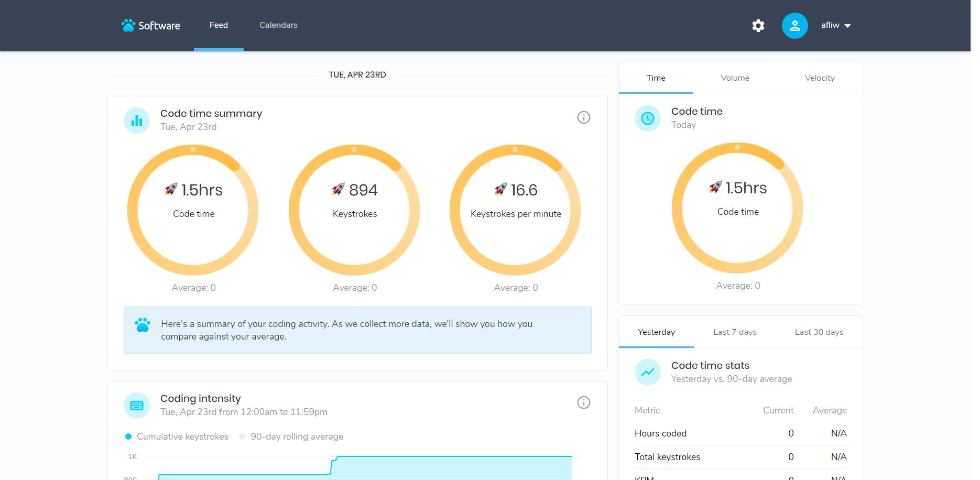Click rocket icon in Today code time ring
Viewport: 980px width, 480px height.
[715, 187]
